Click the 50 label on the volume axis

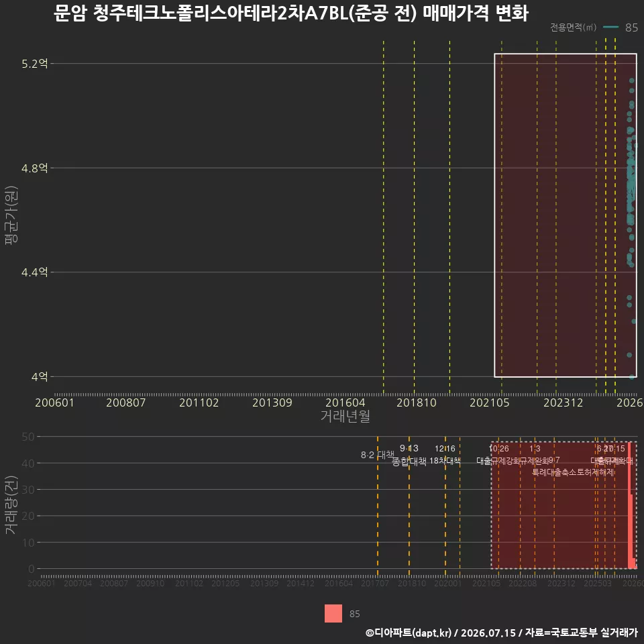(28, 437)
